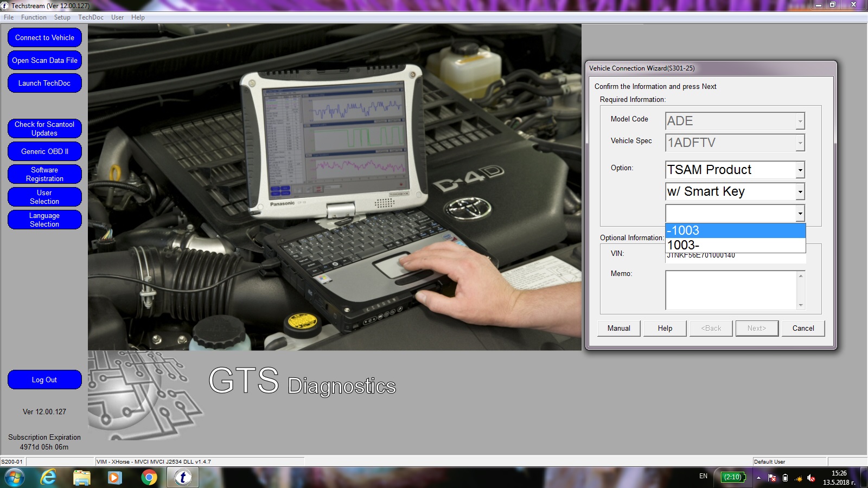Viewport: 868px width, 488px height.
Task: Expand the Vehicle Spec dropdown
Action: 800,143
